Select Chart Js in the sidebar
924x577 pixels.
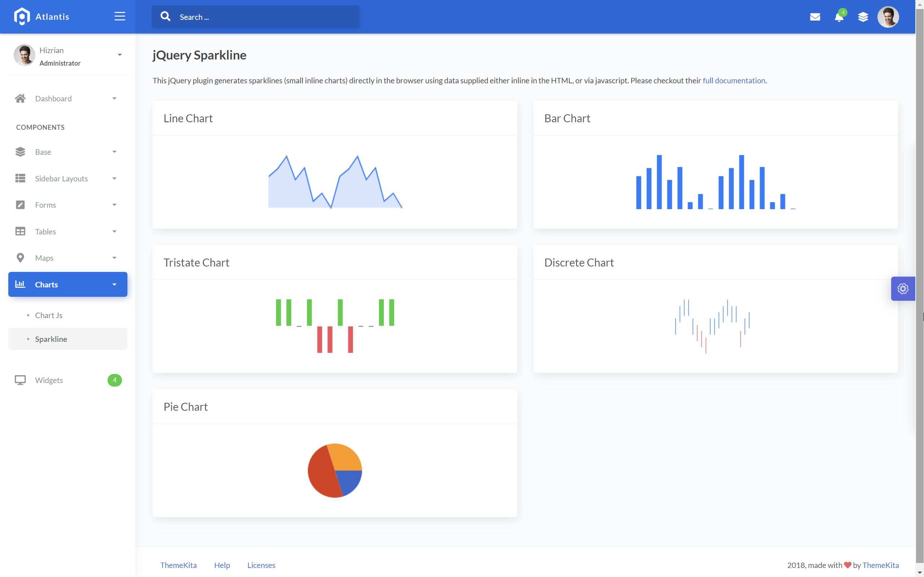48,315
